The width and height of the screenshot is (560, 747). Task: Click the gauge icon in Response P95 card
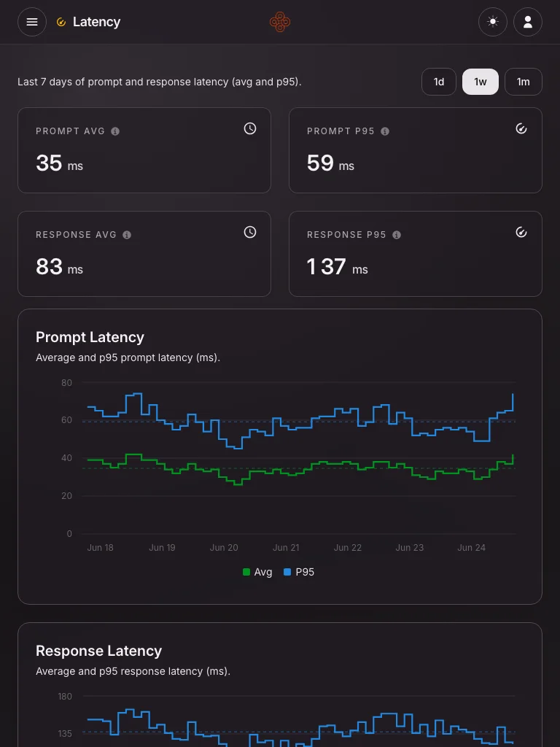pyautogui.click(x=521, y=232)
